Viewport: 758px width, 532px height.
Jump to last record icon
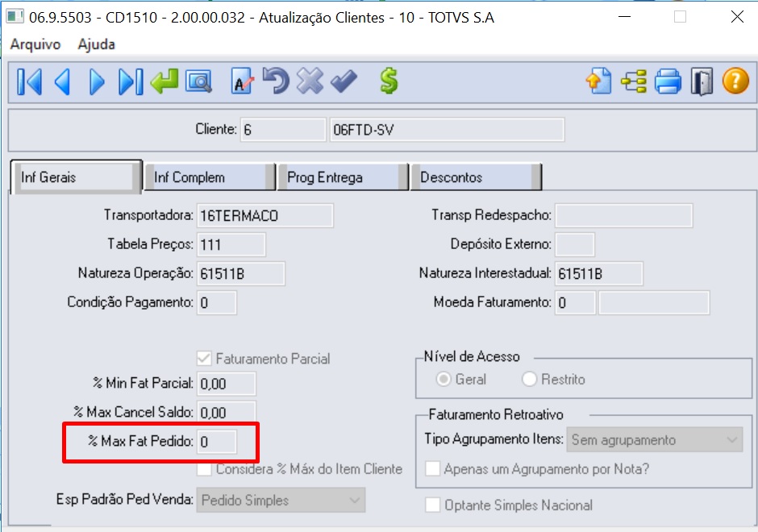pos(131,81)
